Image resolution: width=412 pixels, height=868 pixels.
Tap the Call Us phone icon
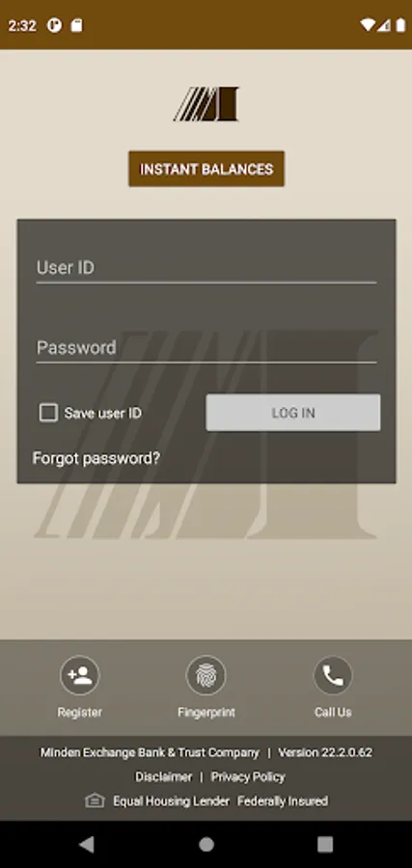pos(333,675)
